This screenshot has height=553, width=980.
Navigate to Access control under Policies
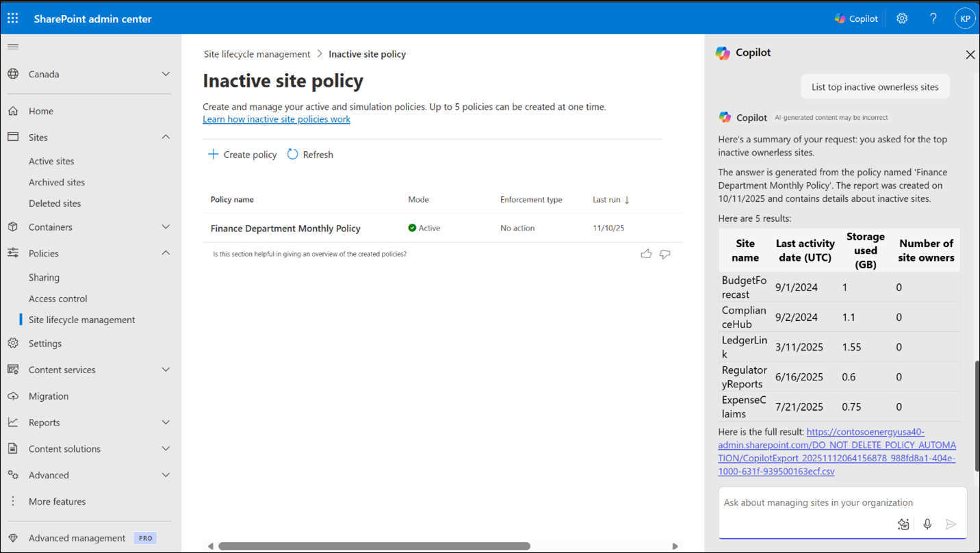(x=57, y=298)
